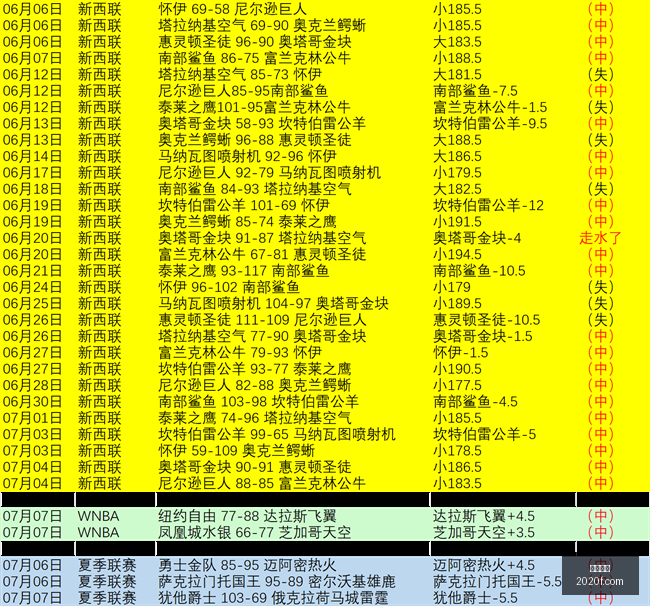Select match 惠灵顿圣徒 111-109 尼尔逊巨人

[x=262, y=320]
